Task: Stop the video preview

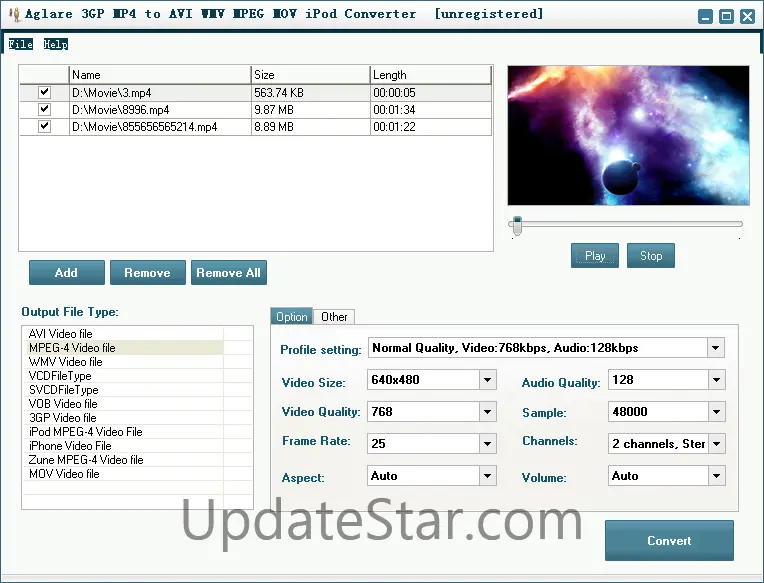Action: pos(651,256)
